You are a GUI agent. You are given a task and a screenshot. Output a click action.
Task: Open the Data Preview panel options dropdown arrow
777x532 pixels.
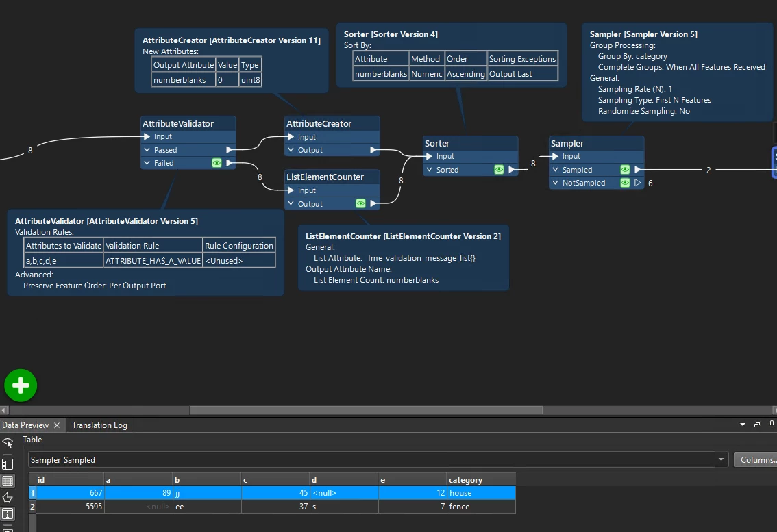tap(742, 425)
